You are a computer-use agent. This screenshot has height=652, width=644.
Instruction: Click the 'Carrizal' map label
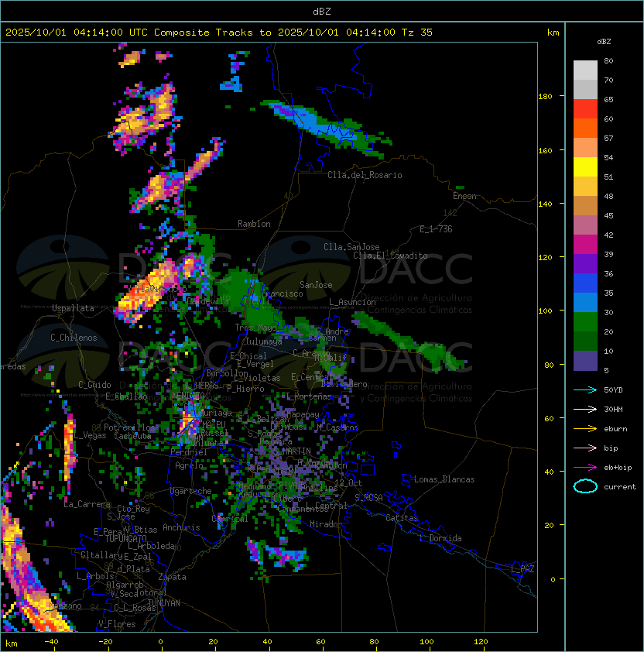coord(230,519)
